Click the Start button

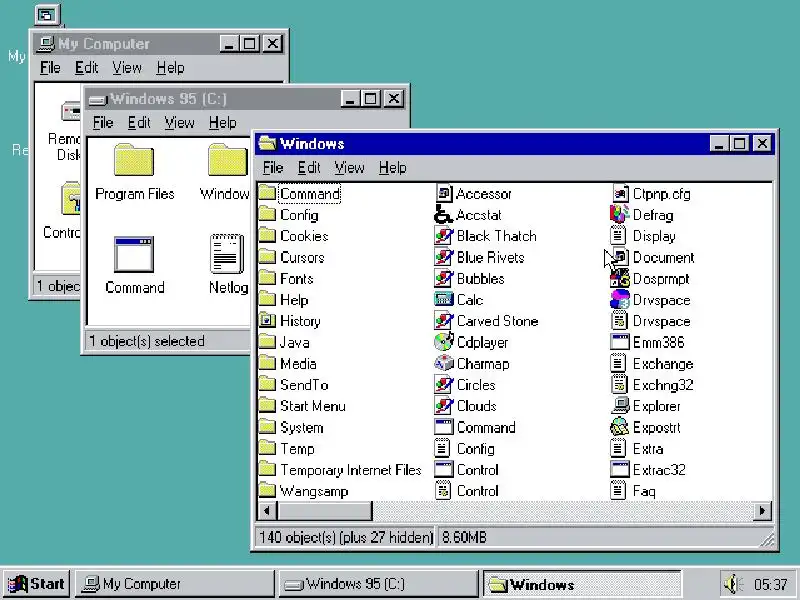37,584
